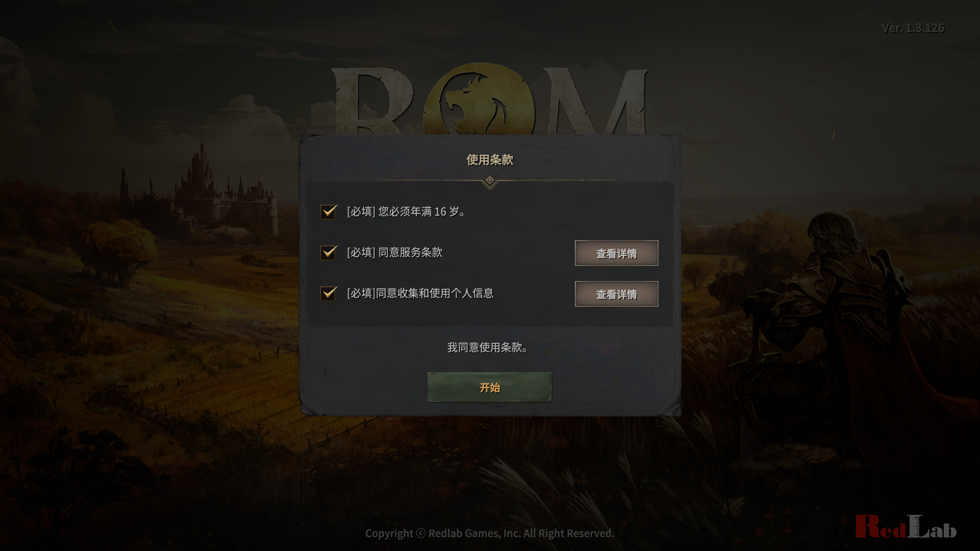Click the green 开始 button
The image size is (980, 551).
489,387
